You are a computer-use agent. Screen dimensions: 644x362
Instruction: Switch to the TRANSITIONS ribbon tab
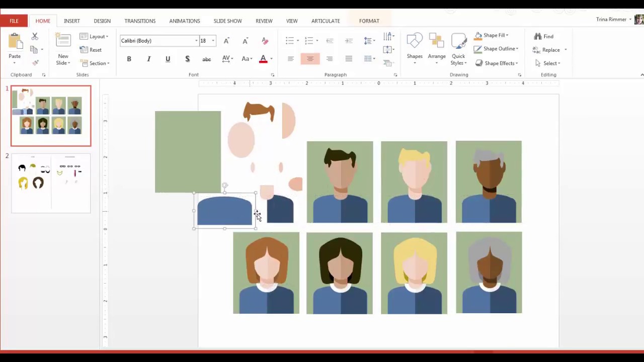click(x=140, y=21)
